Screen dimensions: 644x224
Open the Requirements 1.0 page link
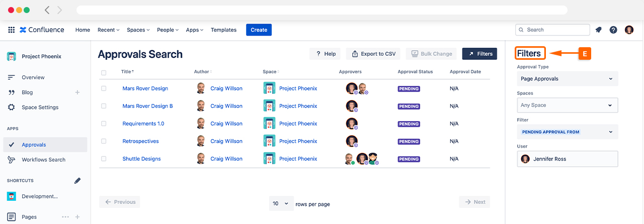(143, 124)
